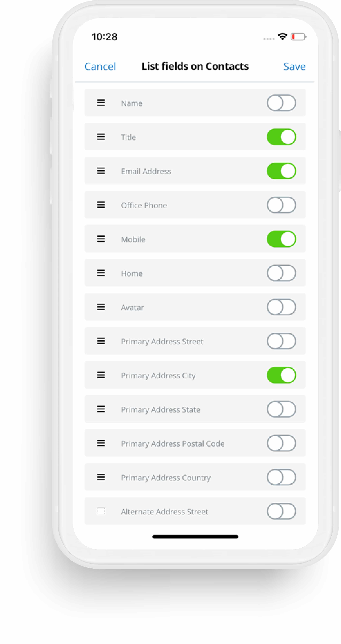Image resolution: width=341 pixels, height=644 pixels.
Task: Tap the reorder handle for Avatar
Action: point(101,307)
